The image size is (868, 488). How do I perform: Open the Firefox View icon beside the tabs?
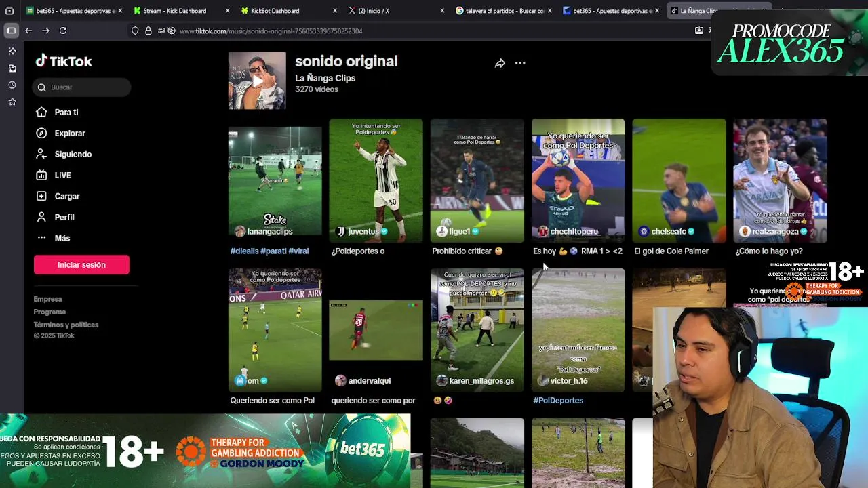[9, 11]
